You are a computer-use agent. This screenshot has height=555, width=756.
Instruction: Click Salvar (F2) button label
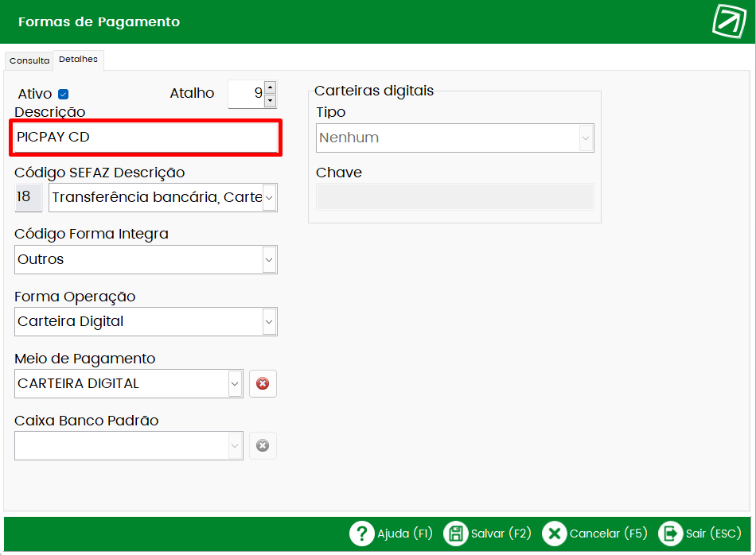pos(501,534)
